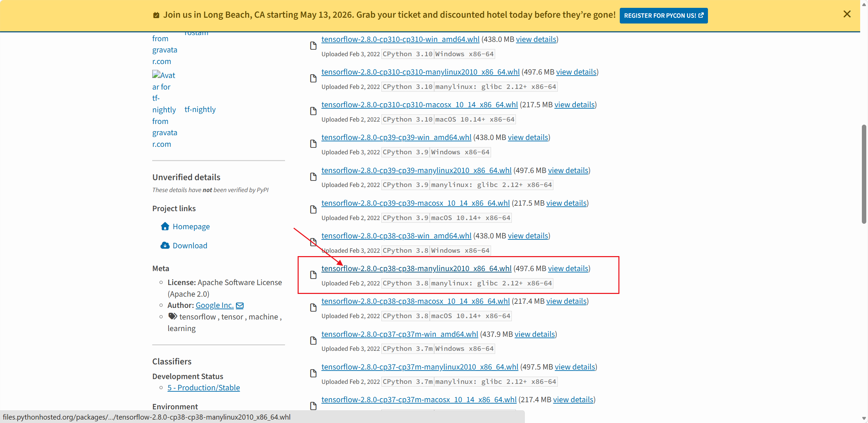View details of cp38 win_amd64 wheel
This screenshot has width=868, height=423.
pos(528,236)
